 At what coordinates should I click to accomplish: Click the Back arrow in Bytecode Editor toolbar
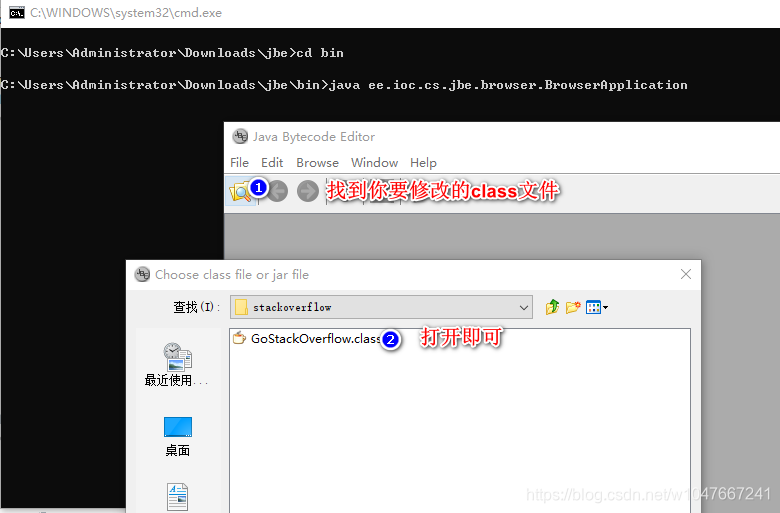279,191
